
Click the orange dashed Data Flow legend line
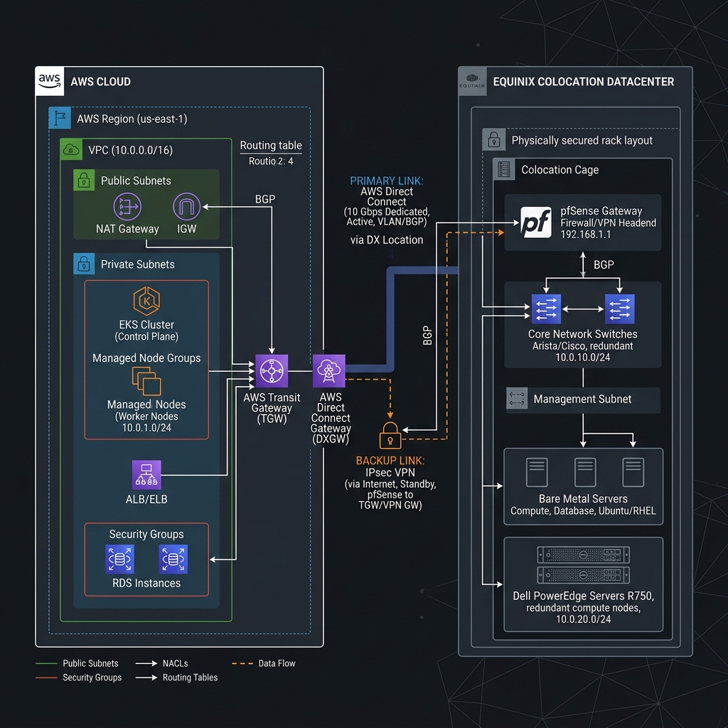point(242,663)
